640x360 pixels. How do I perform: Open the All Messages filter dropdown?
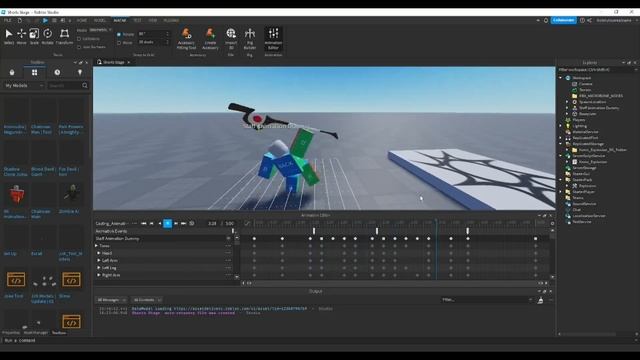111,300
